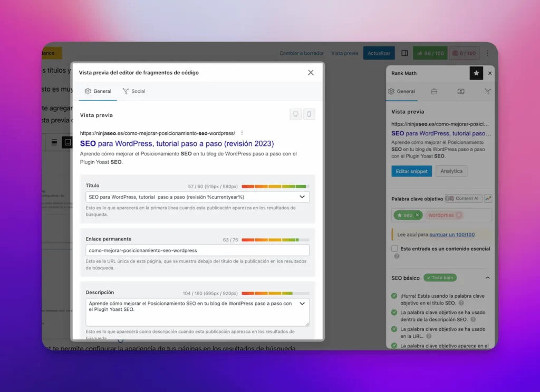Click the Trends chart icon beside Content AI
The width and height of the screenshot is (540, 392).
tap(488, 199)
